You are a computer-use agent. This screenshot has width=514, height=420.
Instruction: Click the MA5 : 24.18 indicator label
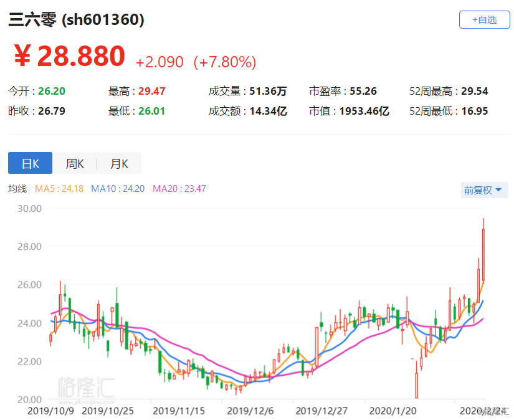coord(59,189)
